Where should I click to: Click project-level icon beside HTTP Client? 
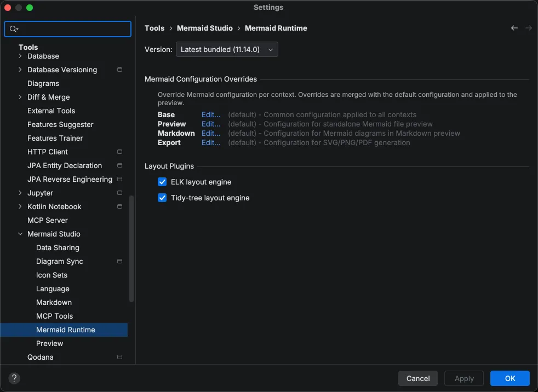coord(119,152)
